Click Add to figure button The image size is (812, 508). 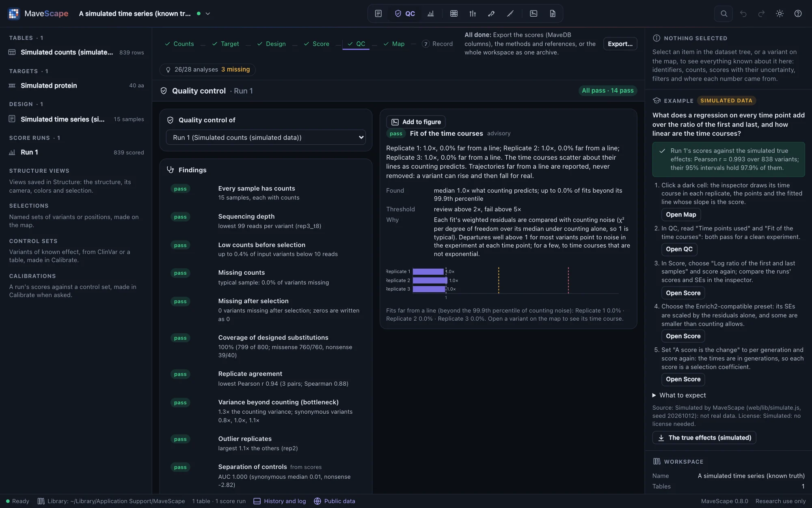[416, 122]
